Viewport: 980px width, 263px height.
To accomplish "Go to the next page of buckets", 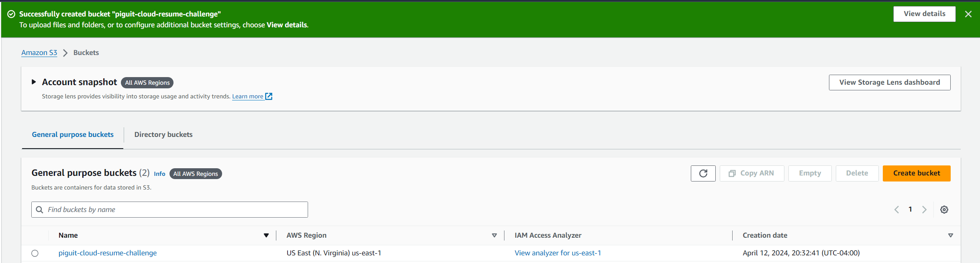I will coord(924,210).
